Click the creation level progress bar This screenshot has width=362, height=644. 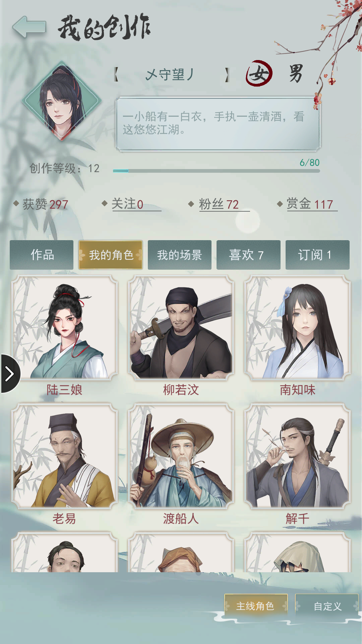(216, 171)
